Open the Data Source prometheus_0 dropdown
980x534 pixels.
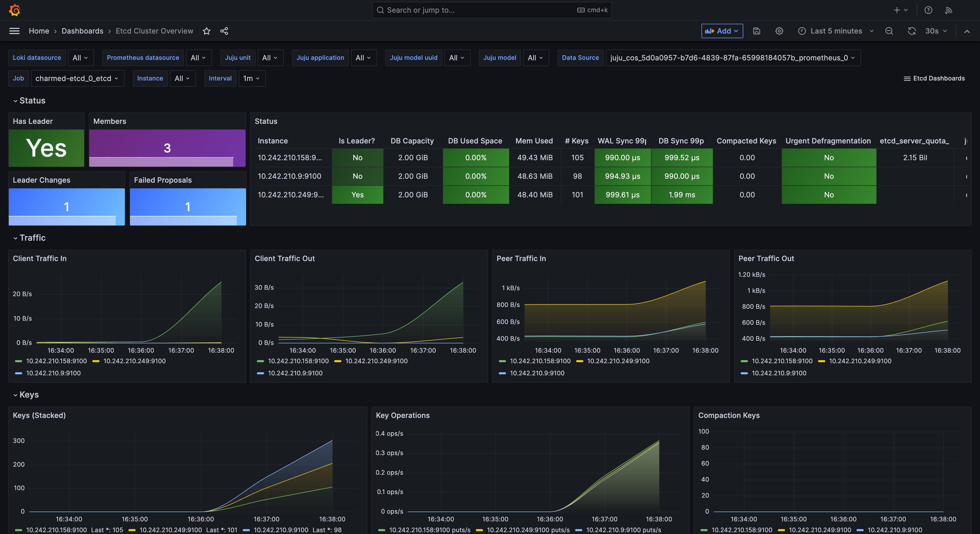[x=733, y=58]
